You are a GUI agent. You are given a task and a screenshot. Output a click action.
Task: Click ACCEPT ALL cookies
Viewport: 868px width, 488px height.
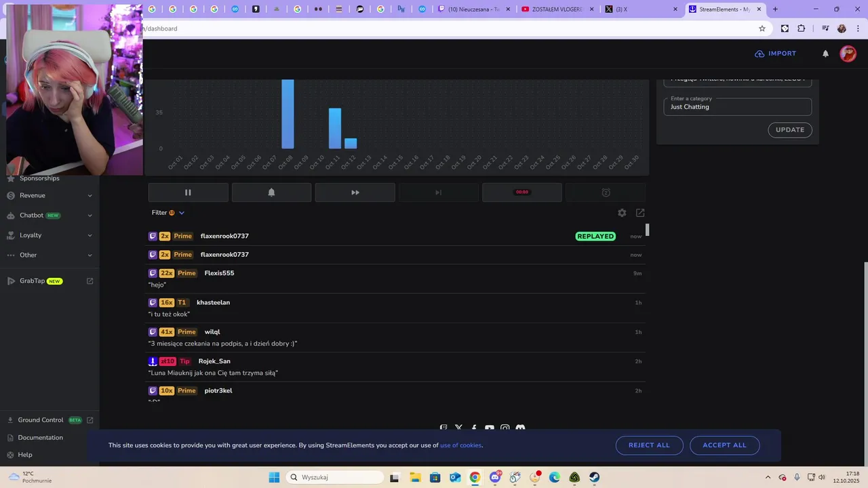point(724,445)
